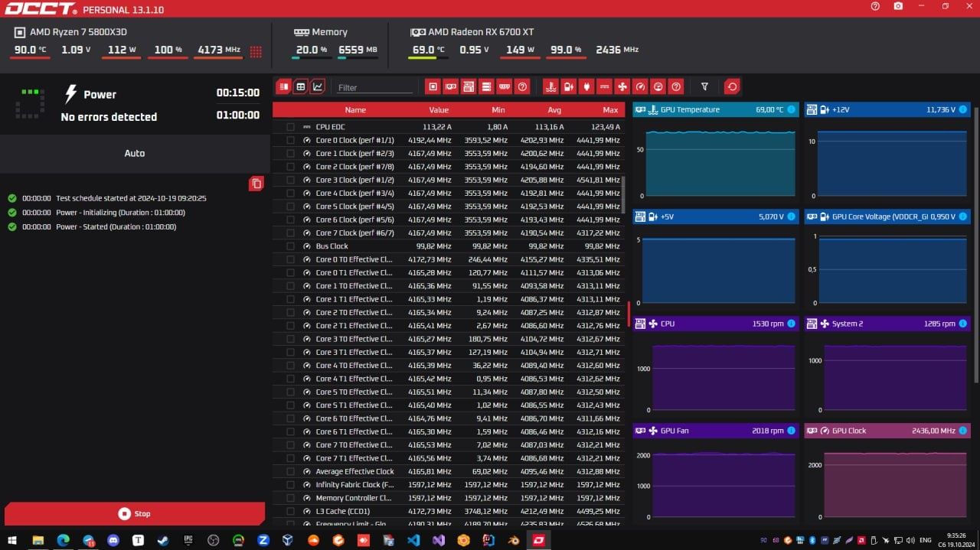
Task: Switch to the graph view icon
Action: 317,86
